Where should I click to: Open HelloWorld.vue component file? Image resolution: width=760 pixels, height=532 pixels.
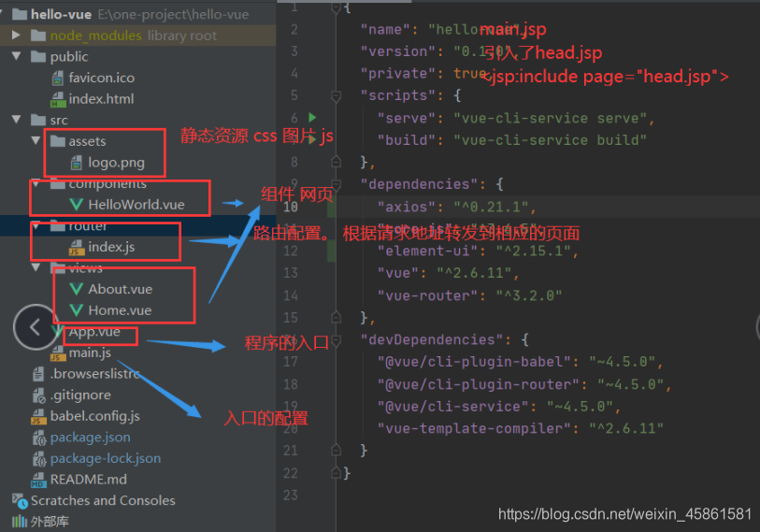136,205
